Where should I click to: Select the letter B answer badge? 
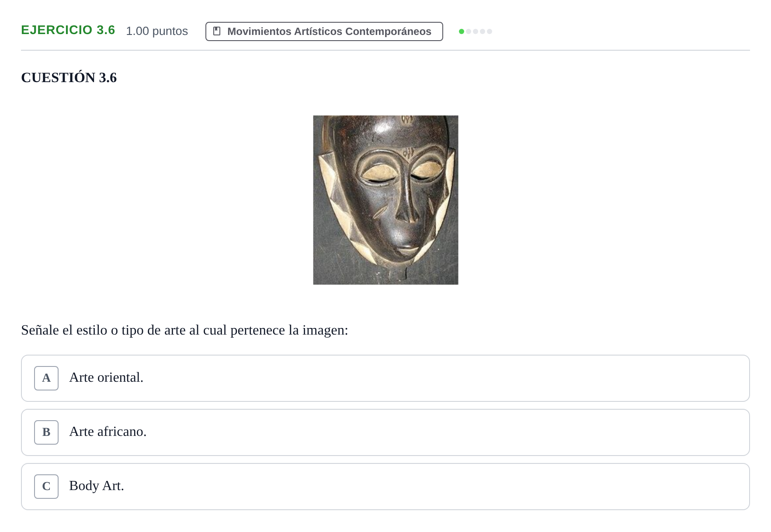46,432
